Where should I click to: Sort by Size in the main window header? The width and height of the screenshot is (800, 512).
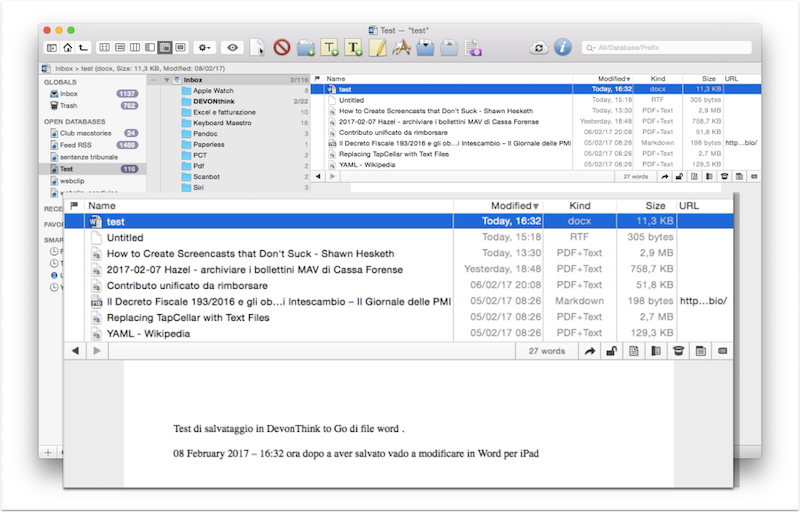pos(703,79)
